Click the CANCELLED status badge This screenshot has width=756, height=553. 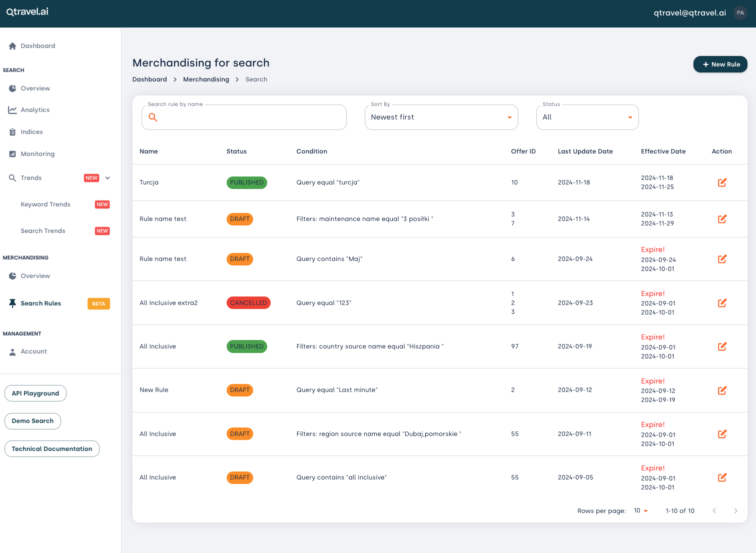249,303
